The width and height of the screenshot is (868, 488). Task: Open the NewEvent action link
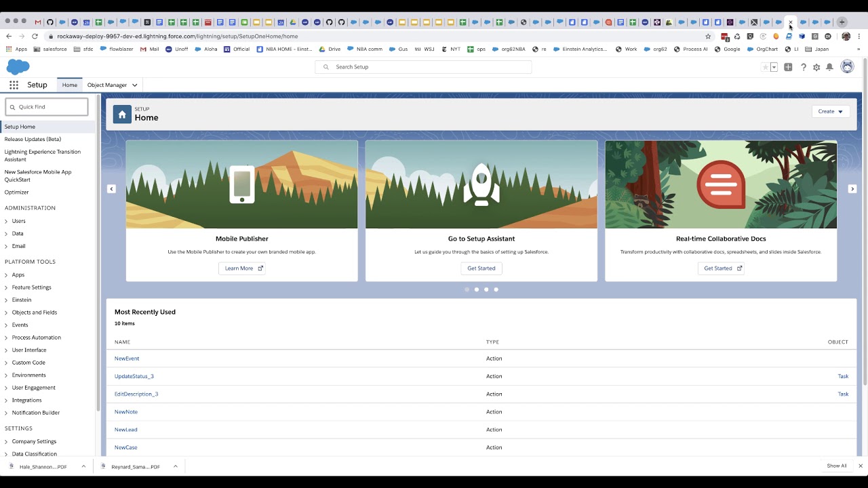[127, 359]
